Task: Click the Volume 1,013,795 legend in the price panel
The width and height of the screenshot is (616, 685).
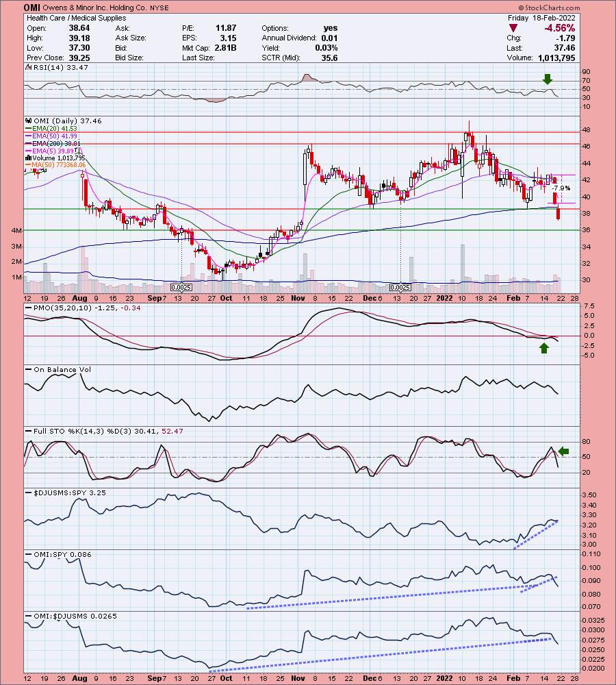Action: 55,158
